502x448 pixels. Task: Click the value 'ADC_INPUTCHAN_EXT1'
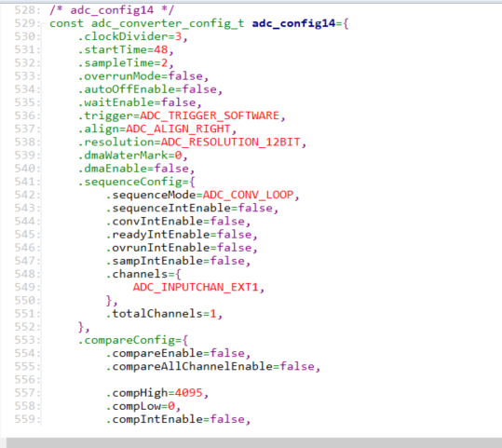[x=196, y=287]
